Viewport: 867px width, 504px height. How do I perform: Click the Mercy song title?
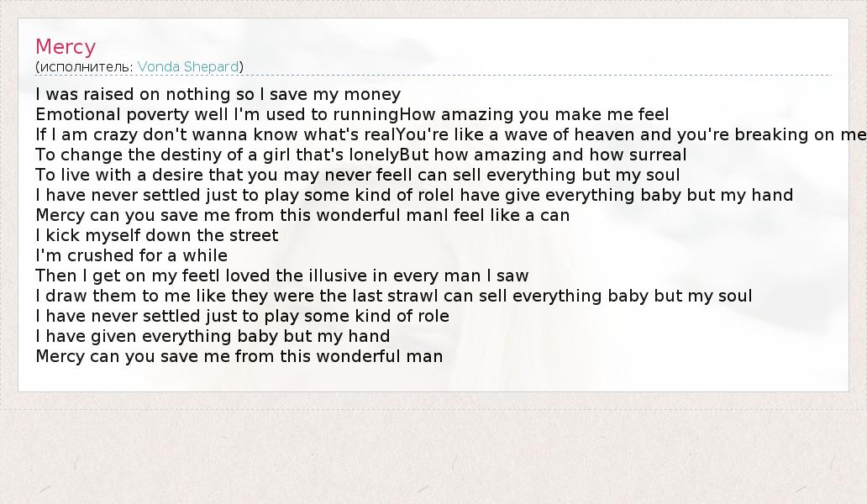[66, 46]
